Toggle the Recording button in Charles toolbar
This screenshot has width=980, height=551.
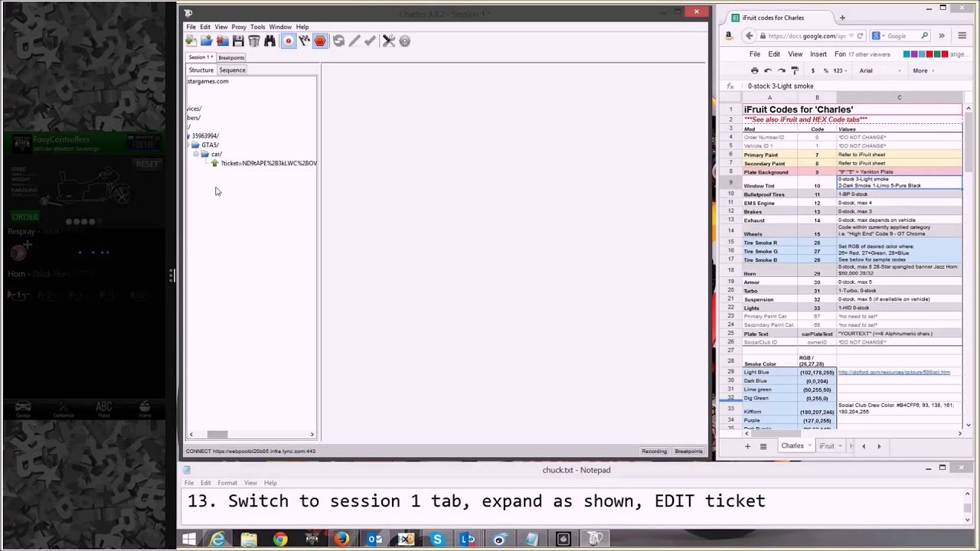288,41
